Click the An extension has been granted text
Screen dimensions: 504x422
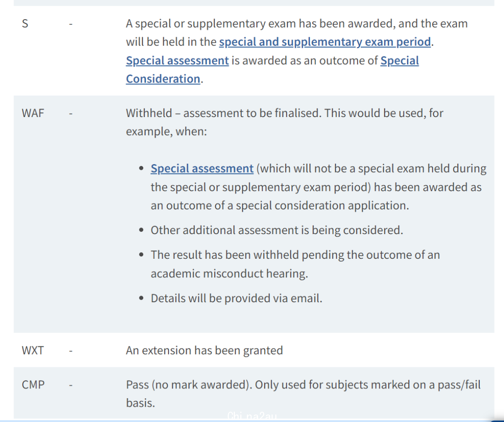tap(204, 350)
